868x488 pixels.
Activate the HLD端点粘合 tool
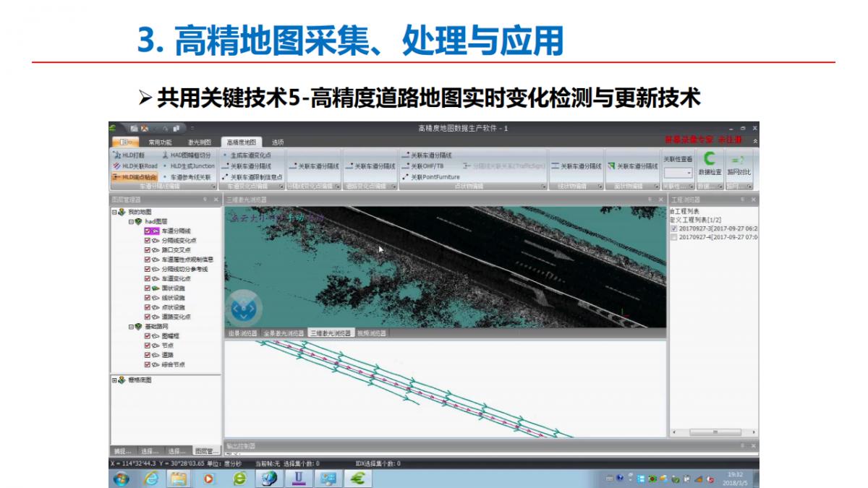(x=135, y=176)
